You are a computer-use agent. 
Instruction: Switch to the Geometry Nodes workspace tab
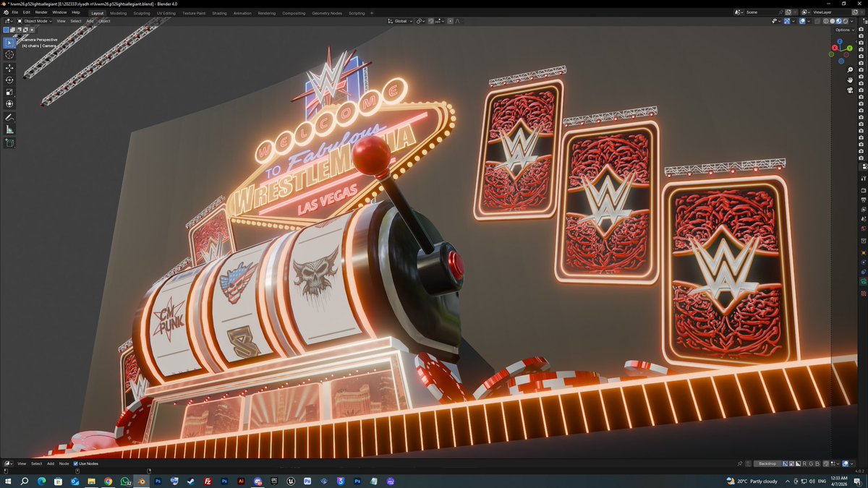pos(327,13)
